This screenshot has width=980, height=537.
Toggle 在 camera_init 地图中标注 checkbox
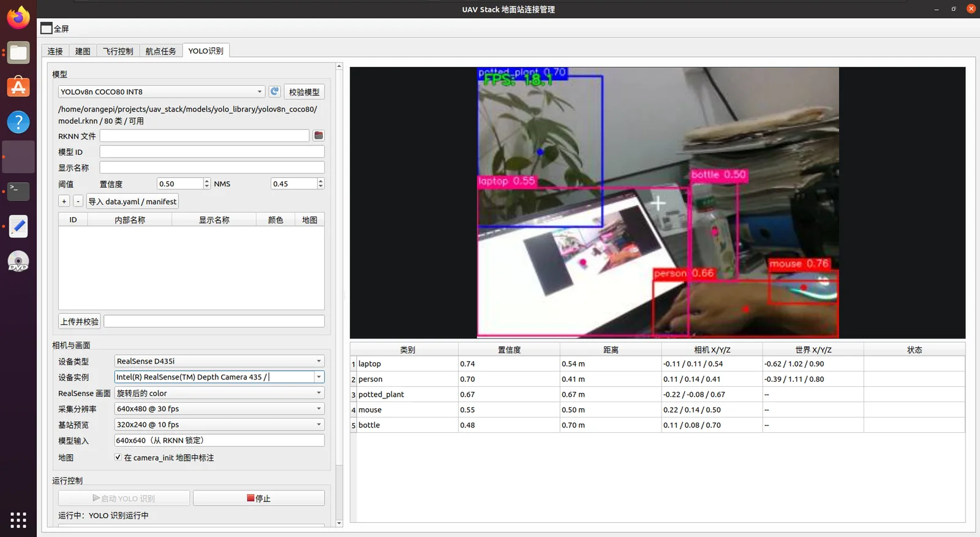point(118,457)
